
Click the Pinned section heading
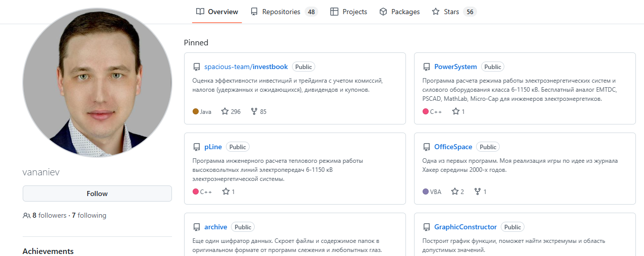196,42
